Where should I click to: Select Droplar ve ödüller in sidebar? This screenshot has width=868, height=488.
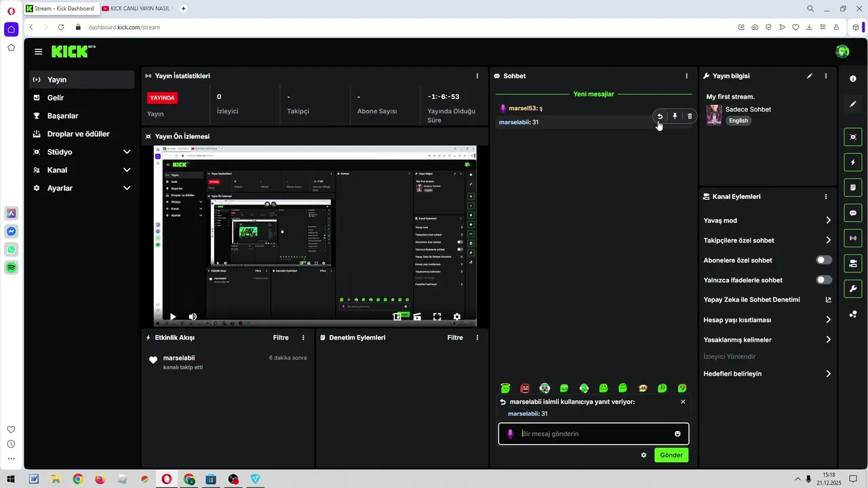(81, 134)
